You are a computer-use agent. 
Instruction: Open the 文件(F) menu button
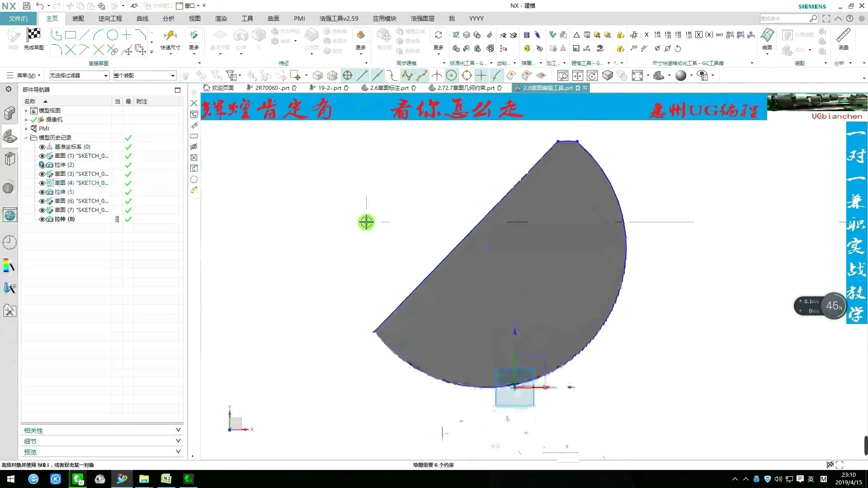coord(18,19)
